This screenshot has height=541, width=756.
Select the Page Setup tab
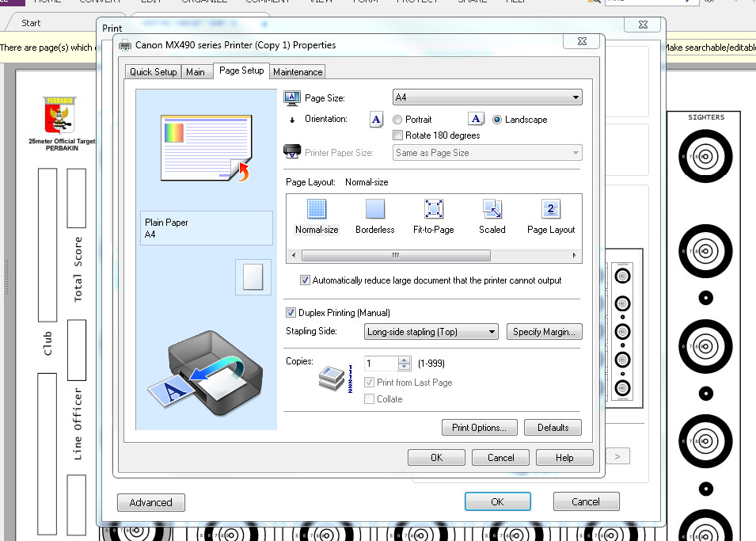pos(241,70)
